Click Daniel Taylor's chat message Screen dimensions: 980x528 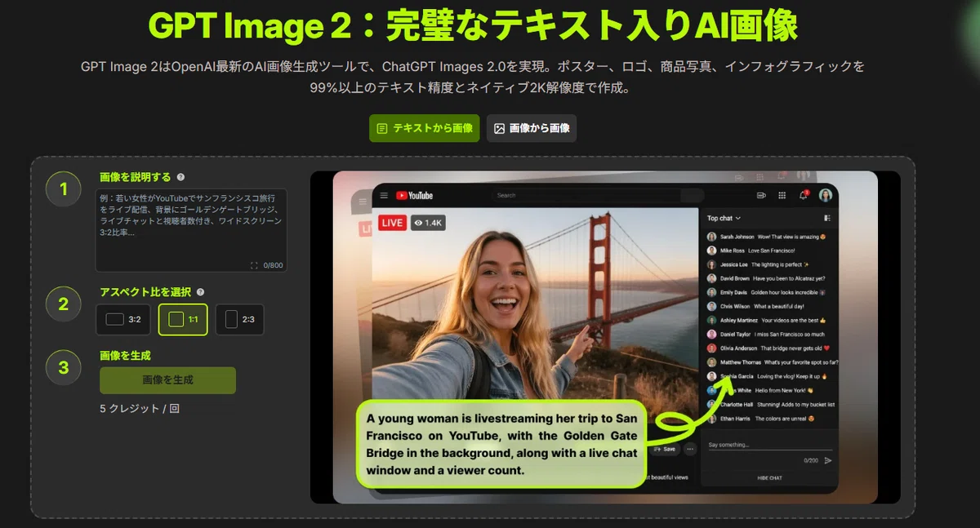tap(766, 334)
